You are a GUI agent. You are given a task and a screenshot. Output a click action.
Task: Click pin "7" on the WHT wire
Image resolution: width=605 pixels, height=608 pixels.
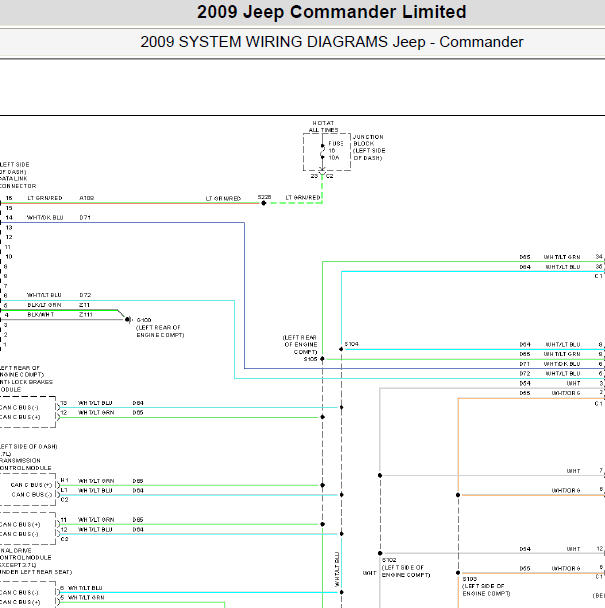(602, 471)
